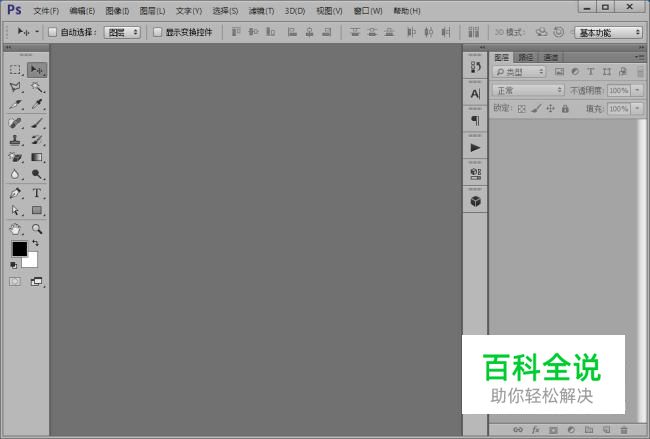Select the Polygonal Lasso tool
This screenshot has width=650, height=439.
click(15, 87)
